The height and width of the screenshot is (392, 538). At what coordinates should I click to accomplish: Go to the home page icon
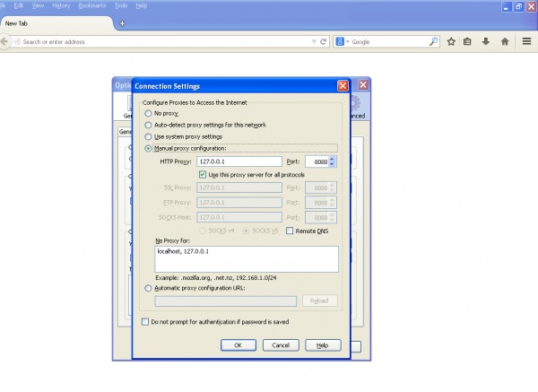pos(505,42)
